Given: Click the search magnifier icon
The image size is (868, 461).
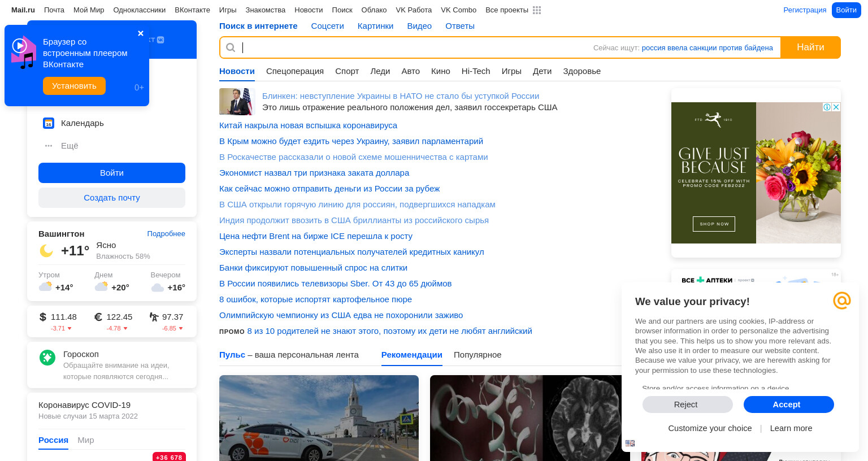Looking at the screenshot, I should click(231, 47).
